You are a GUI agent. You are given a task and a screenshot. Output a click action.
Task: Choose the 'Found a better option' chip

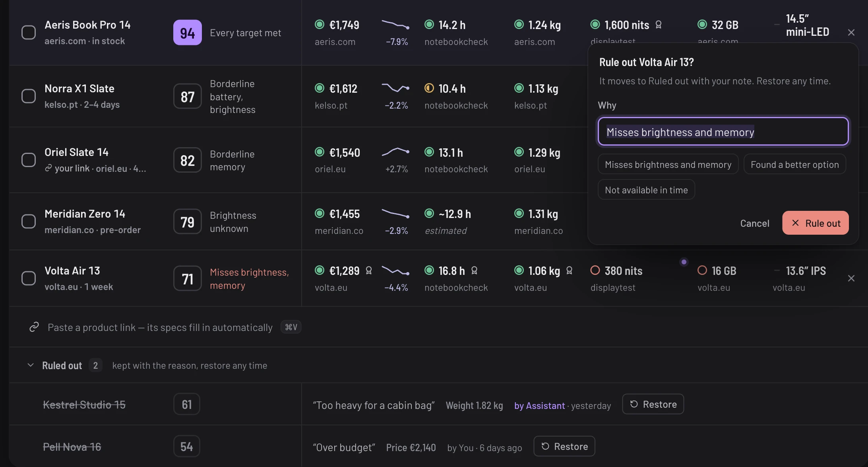pos(795,165)
